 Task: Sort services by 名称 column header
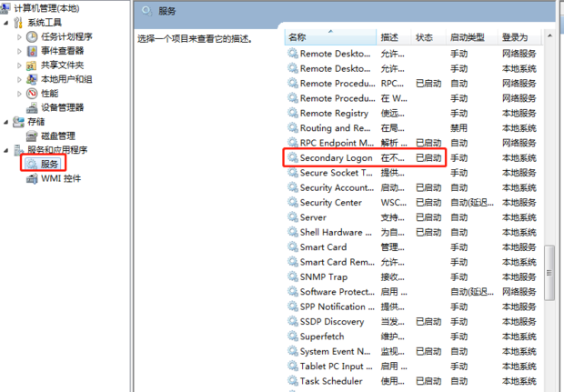point(298,37)
